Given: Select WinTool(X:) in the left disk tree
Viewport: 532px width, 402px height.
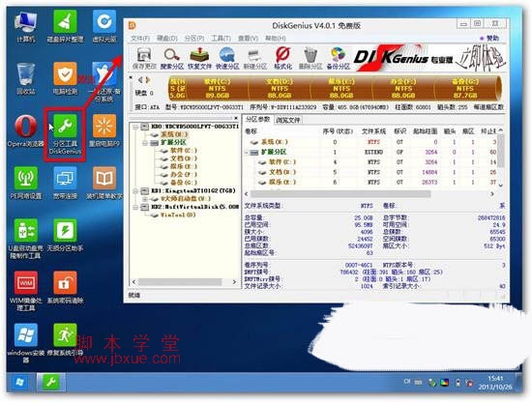Looking at the screenshot, I should [178, 215].
